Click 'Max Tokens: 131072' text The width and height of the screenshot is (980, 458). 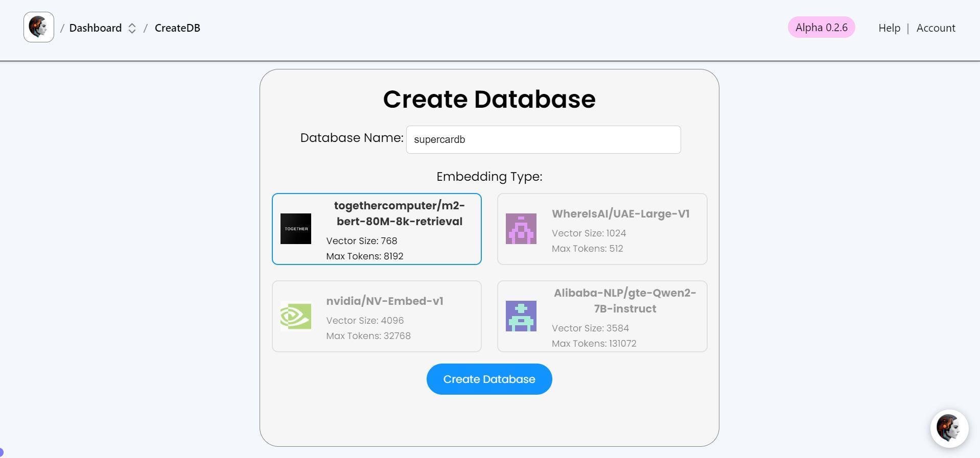(x=594, y=344)
